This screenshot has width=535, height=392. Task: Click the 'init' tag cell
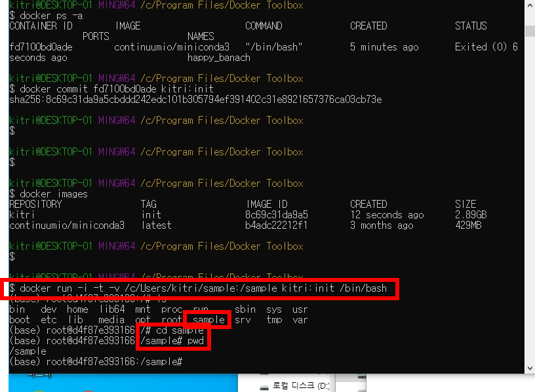[151, 215]
